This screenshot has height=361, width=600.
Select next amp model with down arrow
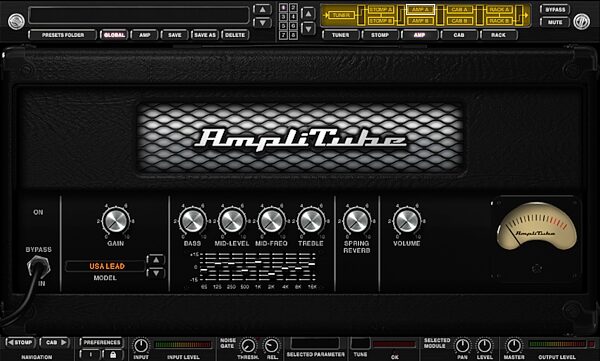[x=156, y=273]
